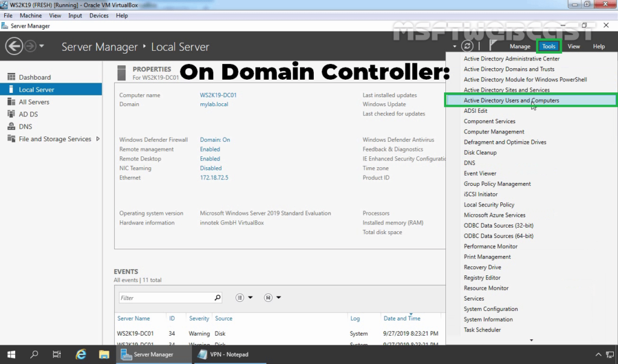
Task: Sort events by Source column
Action: coord(223,318)
